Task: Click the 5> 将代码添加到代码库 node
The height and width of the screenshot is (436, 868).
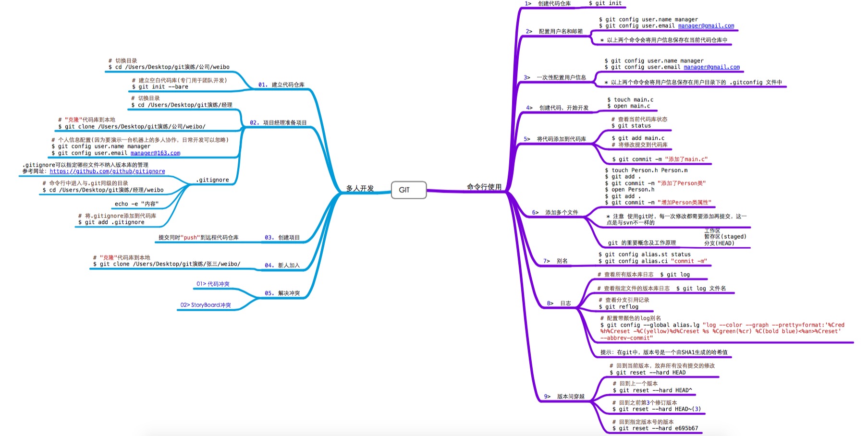Action: click(555, 139)
